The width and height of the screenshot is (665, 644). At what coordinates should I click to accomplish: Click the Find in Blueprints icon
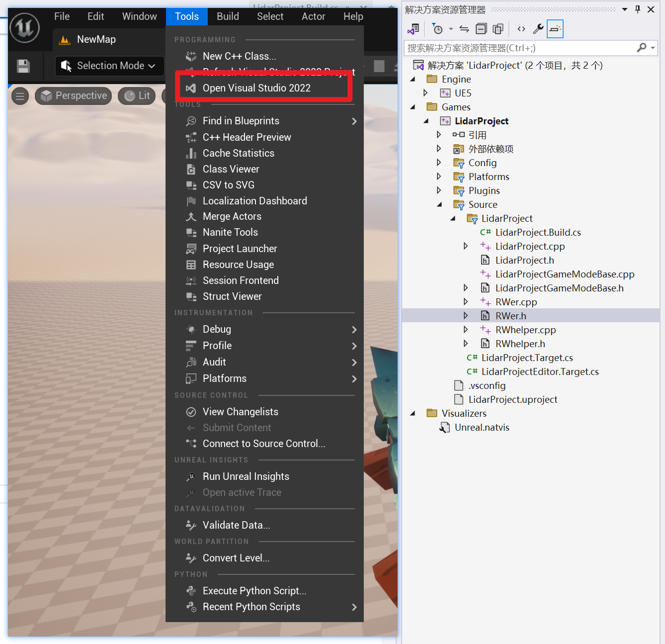(191, 121)
